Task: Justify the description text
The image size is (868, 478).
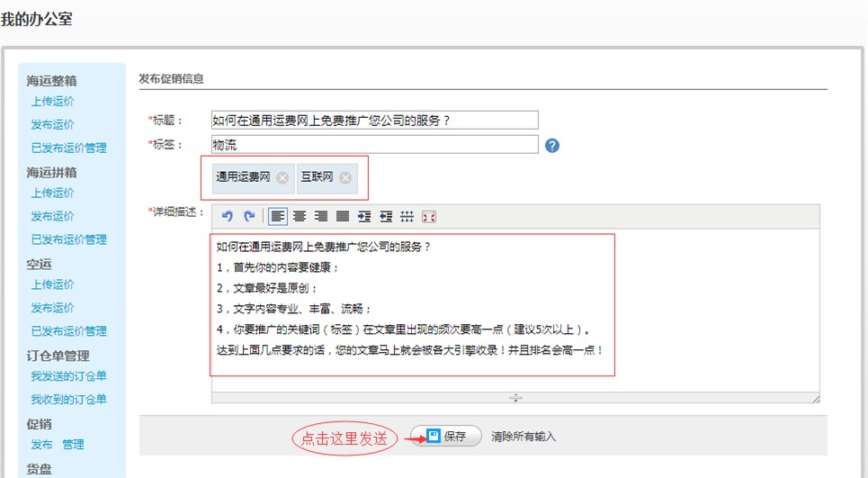Action: pyautogui.click(x=343, y=216)
